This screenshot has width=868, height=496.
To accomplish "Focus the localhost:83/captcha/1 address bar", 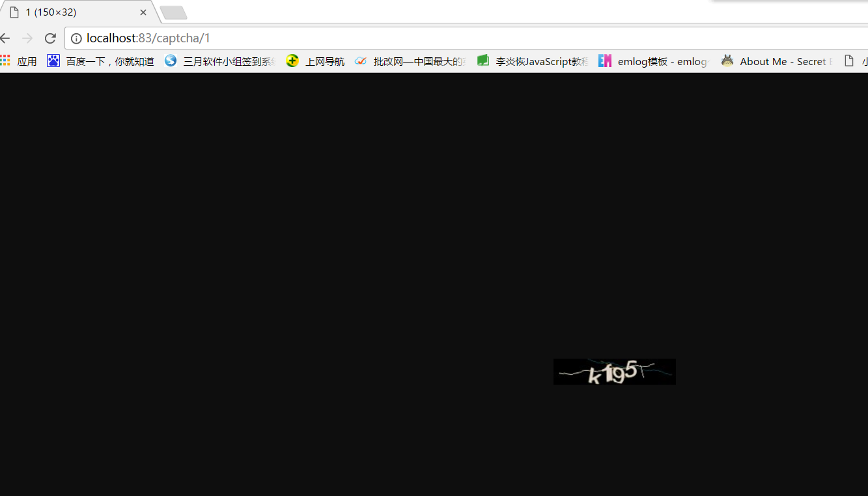I will click(456, 38).
